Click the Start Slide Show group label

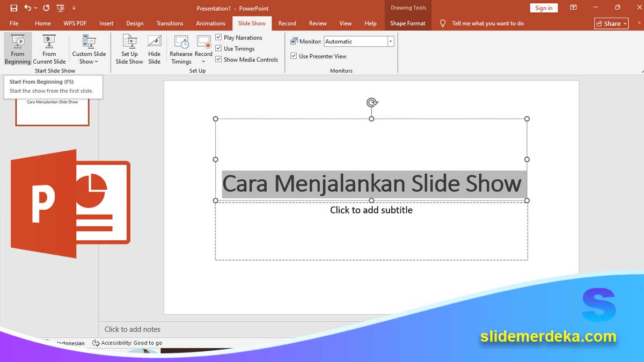click(55, 70)
